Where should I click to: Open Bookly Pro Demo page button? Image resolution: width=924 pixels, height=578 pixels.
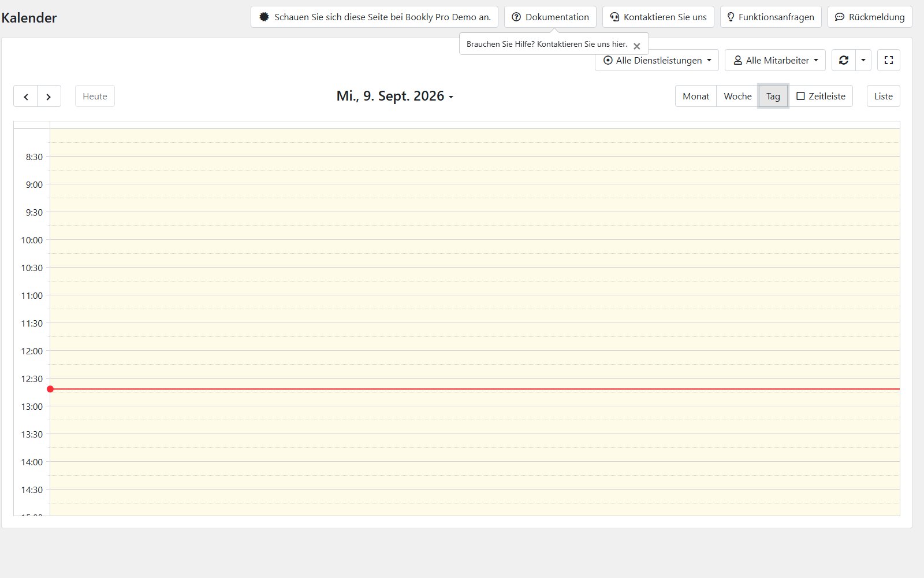click(x=374, y=17)
